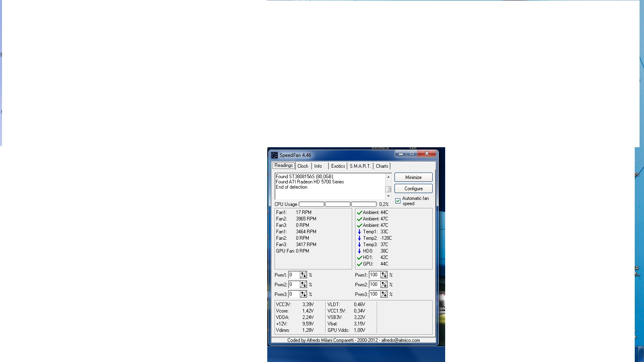Click the CPU Usage 0,2% value
The image size is (644, 362).
384,204
